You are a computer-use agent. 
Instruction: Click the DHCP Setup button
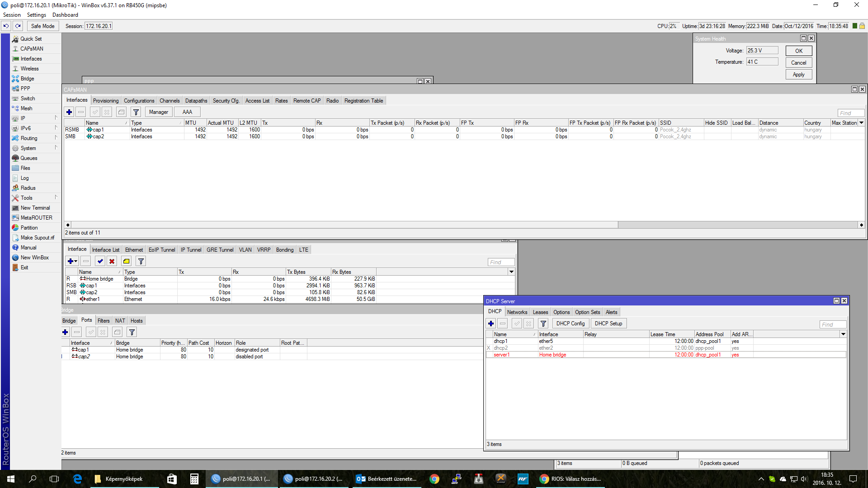609,324
